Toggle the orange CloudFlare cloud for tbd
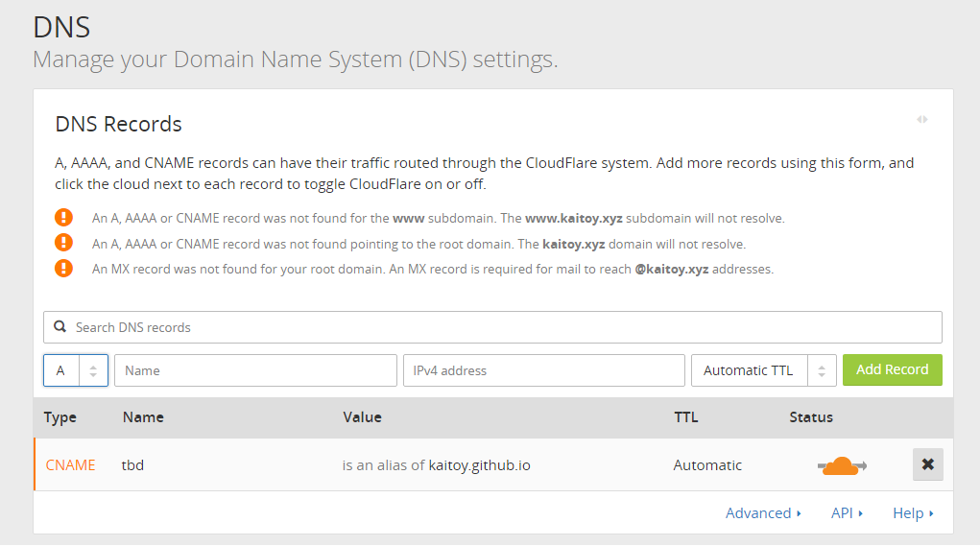 [x=842, y=466]
